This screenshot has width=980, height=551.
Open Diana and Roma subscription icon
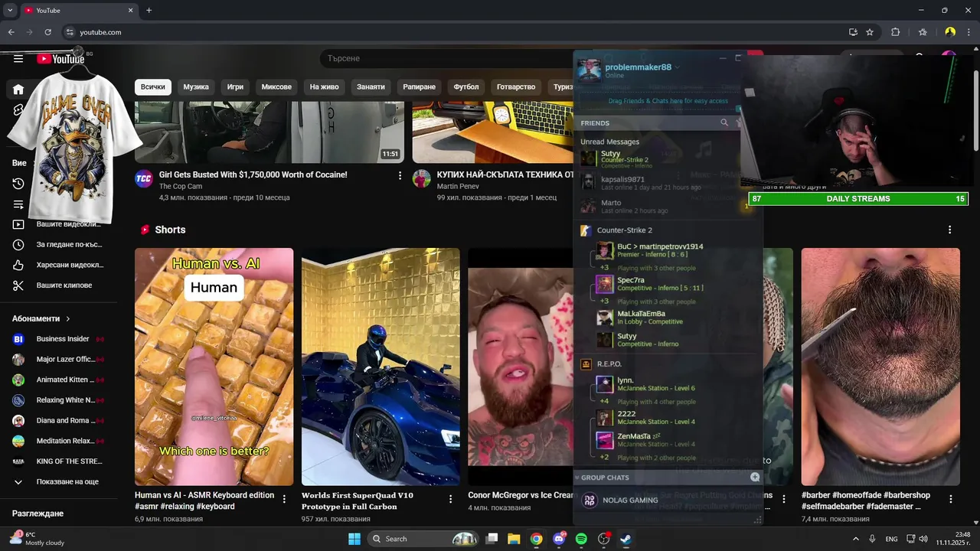[18, 421]
